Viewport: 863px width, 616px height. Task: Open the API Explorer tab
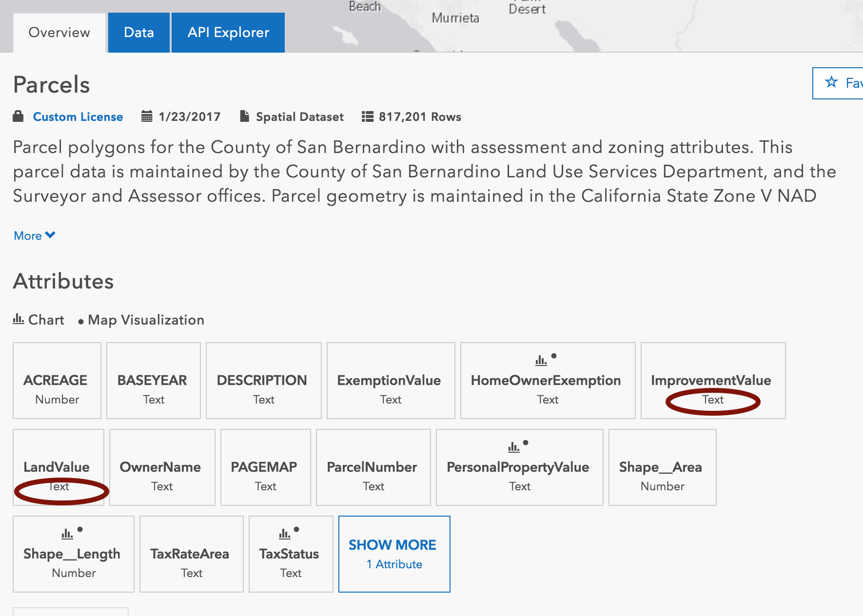[228, 33]
